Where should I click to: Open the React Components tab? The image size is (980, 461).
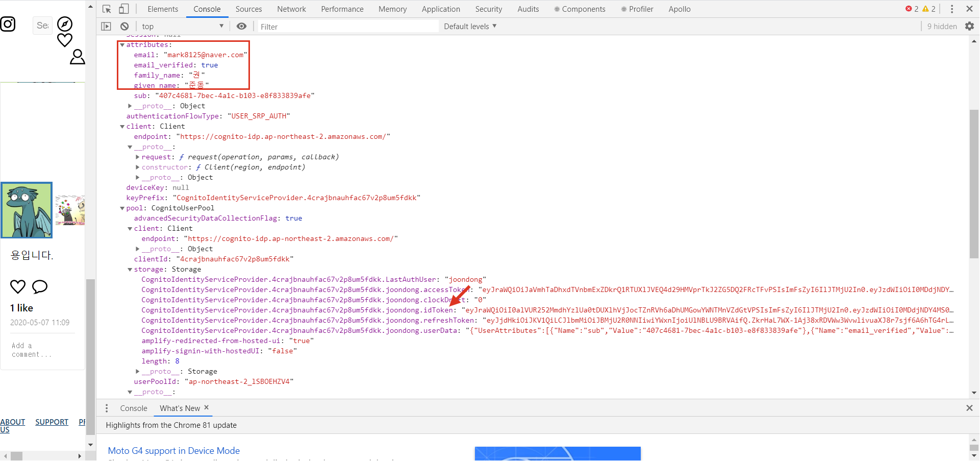580,9
